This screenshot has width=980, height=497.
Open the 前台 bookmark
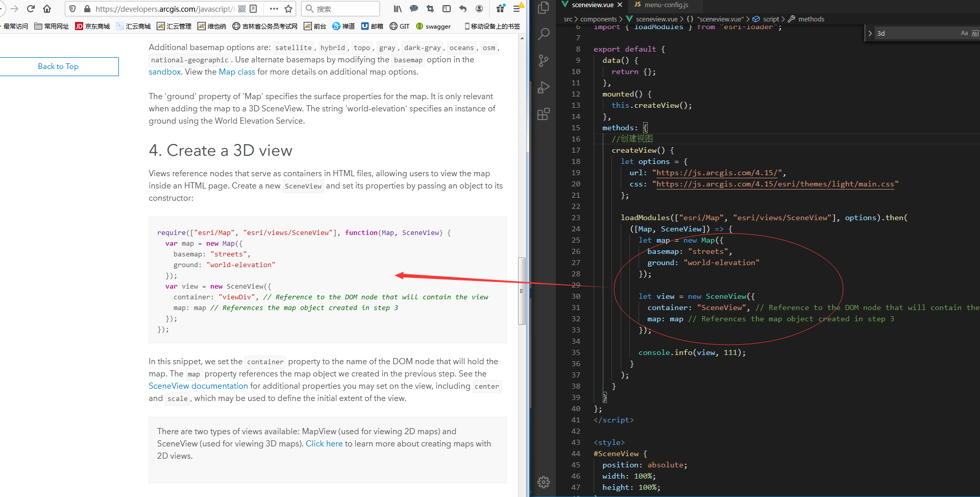[315, 26]
